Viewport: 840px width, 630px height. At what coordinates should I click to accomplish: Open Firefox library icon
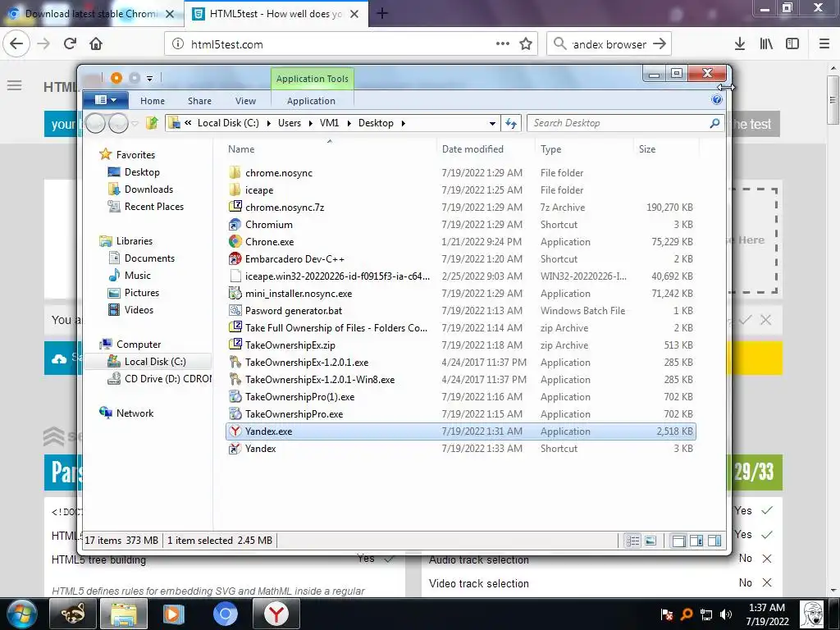pos(766,44)
